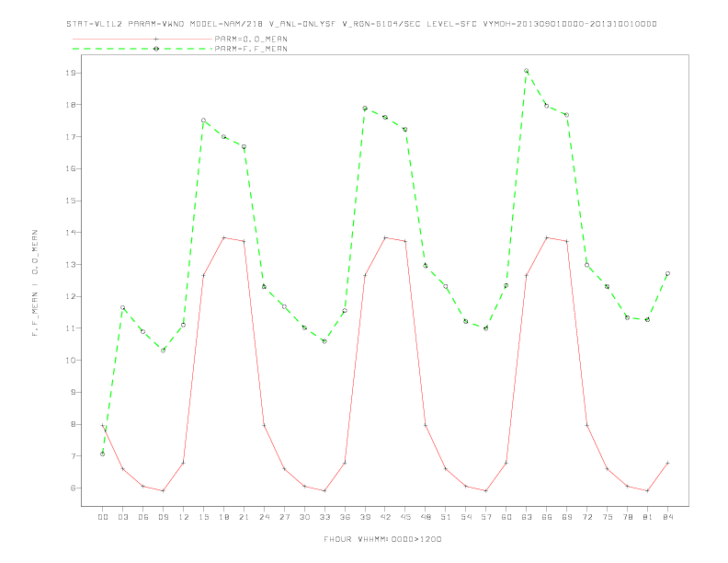Viewport: 728px width, 563px height.
Task: Click the PARM=O.O_MEAN legend label
Action: 251,39
